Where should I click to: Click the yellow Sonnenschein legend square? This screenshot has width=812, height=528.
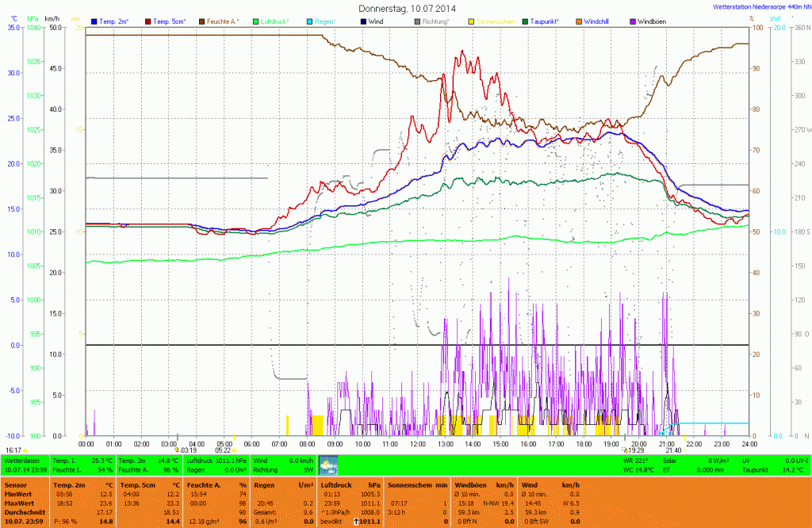point(471,21)
